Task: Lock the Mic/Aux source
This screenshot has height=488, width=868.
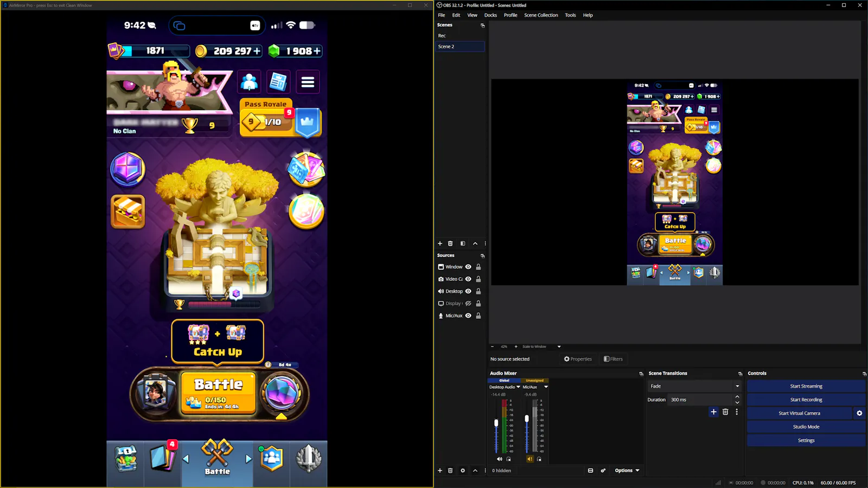Action: [x=478, y=316]
